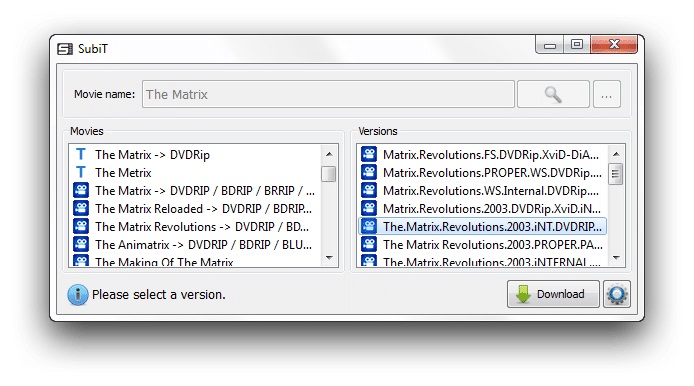Select 'The Matrix Revolutions.2003.PROPER.PA...' version

pyautogui.click(x=482, y=245)
